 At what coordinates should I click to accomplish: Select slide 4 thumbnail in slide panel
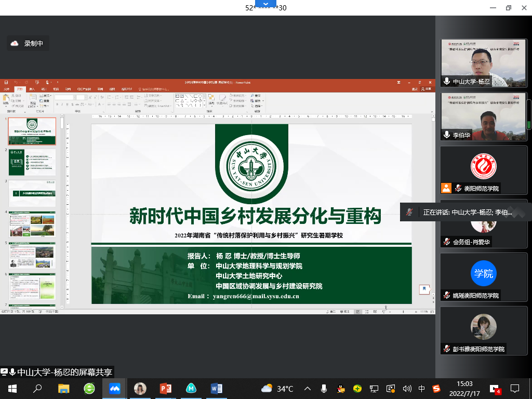(x=32, y=224)
